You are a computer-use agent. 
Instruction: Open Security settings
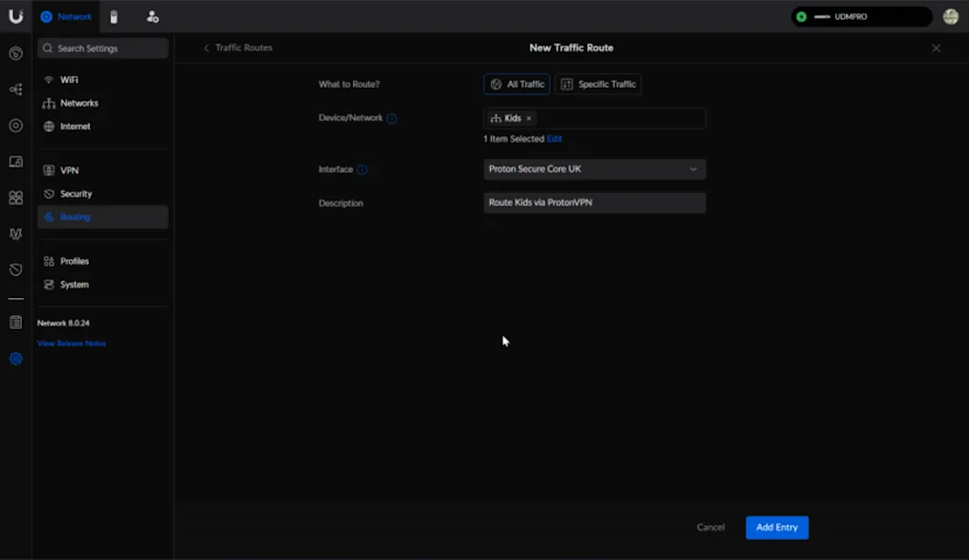(x=102, y=194)
